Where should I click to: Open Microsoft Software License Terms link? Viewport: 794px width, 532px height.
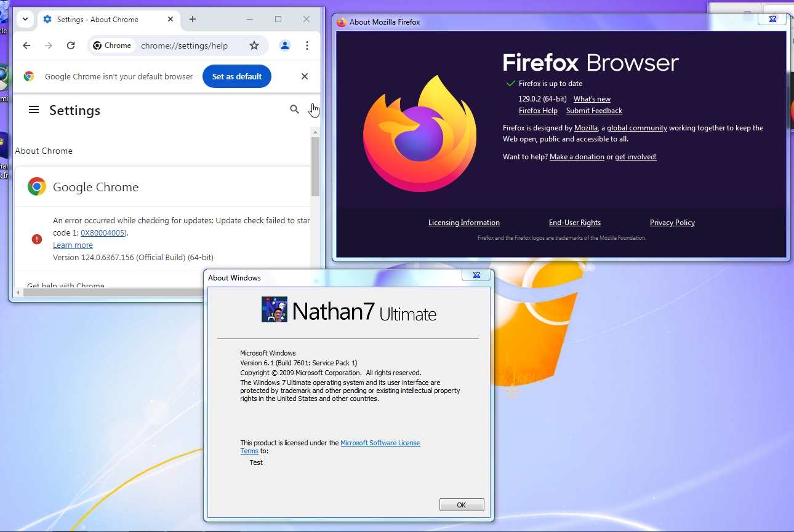[380, 443]
